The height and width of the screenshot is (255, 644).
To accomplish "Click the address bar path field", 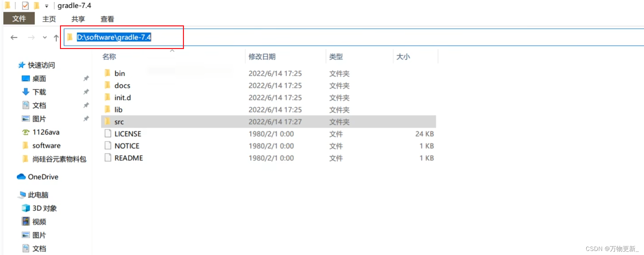I will [x=354, y=37].
